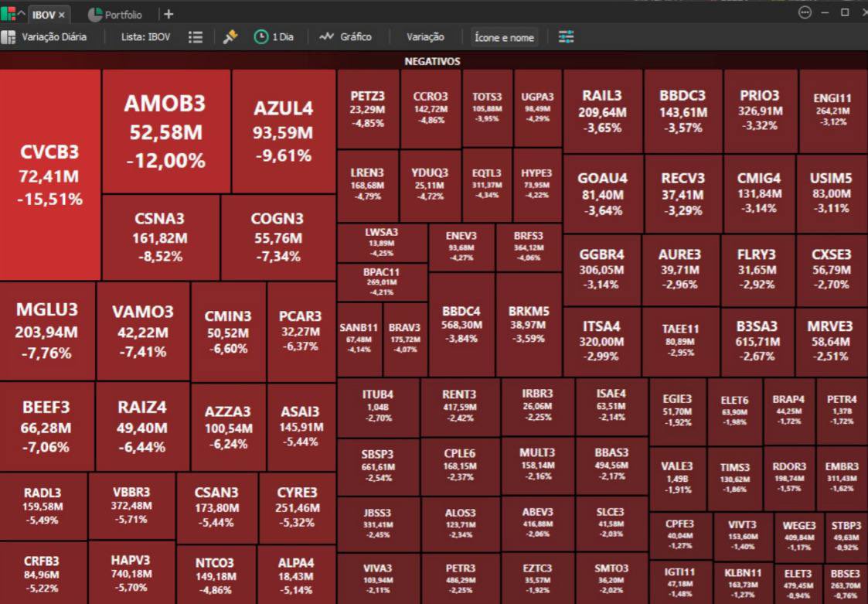Click the VAMO3 tile
The height and width of the screenshot is (604, 868).
[143, 331]
